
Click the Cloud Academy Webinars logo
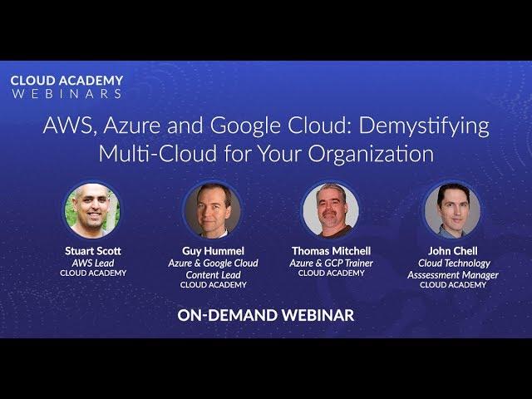tap(66, 86)
